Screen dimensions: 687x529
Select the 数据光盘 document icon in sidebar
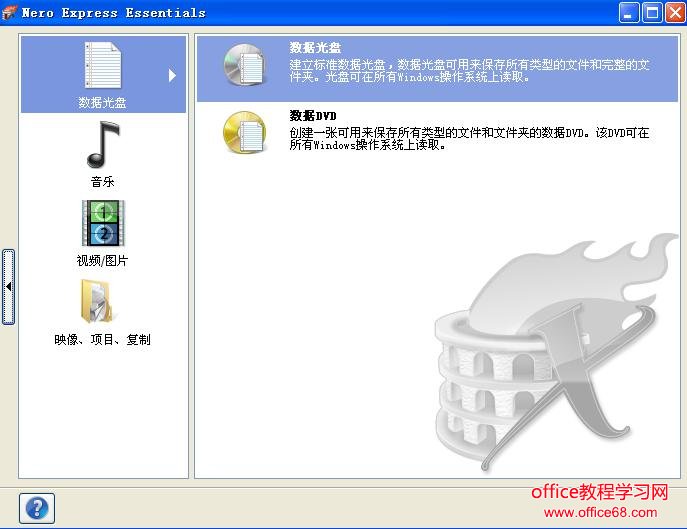pos(103,65)
